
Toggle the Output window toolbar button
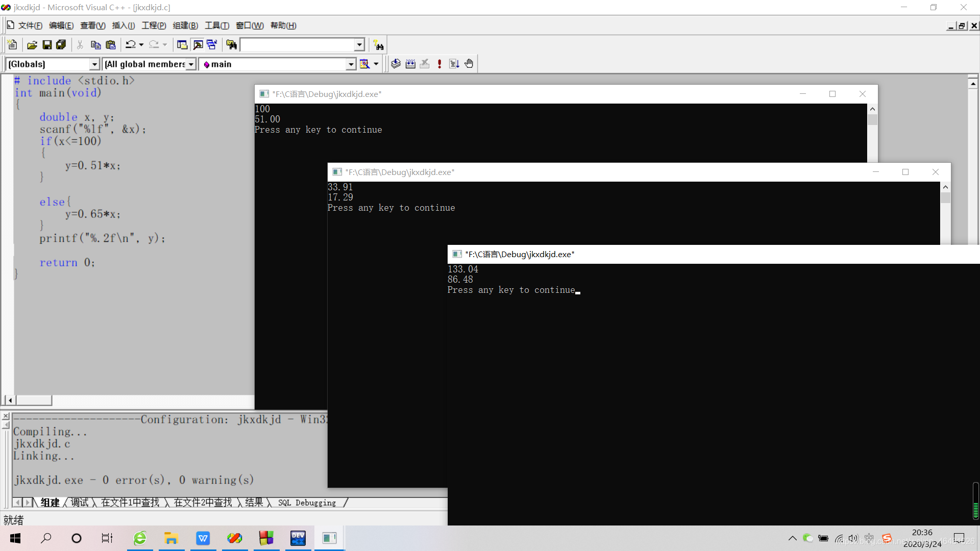[198, 45]
